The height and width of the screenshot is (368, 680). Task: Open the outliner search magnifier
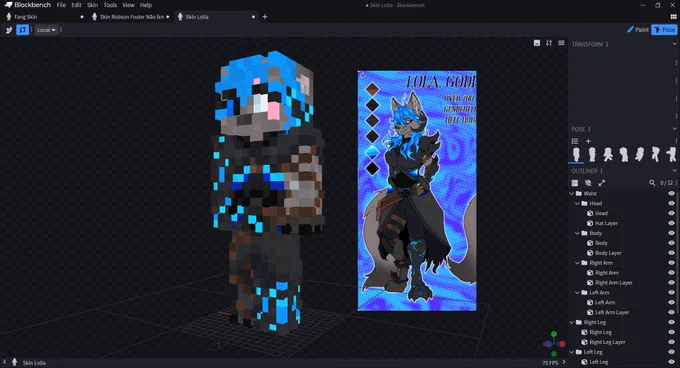652,183
